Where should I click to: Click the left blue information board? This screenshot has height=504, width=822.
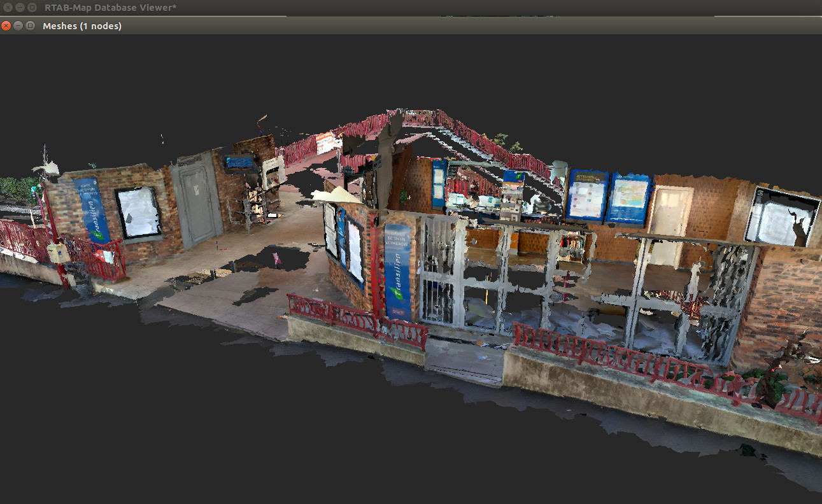coord(586,195)
